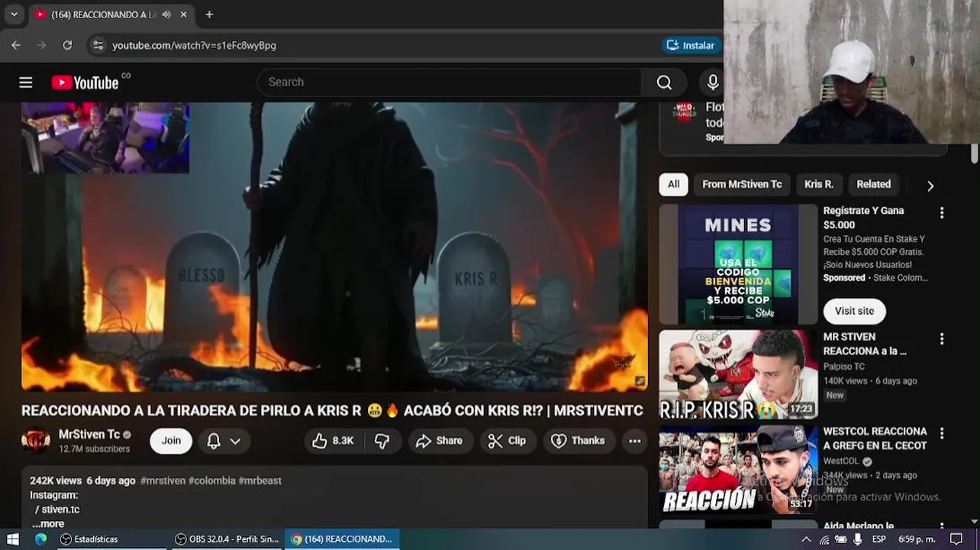Install the YouTube app via Instalar
This screenshot has height=550, width=980.
691,46
